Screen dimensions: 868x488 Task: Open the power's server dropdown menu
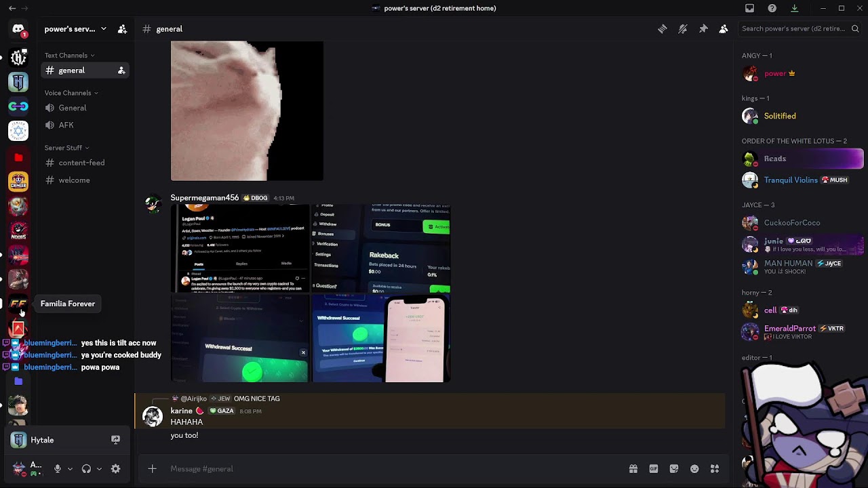point(75,29)
